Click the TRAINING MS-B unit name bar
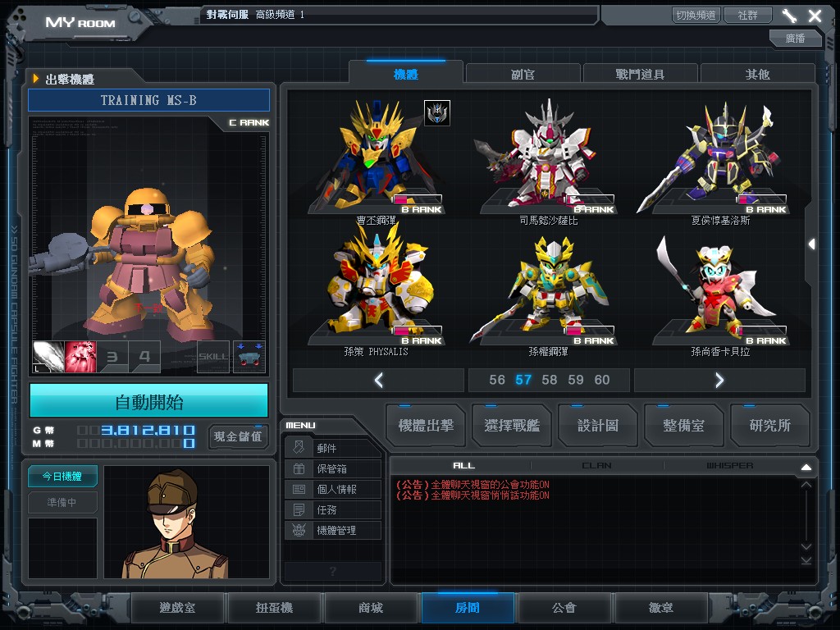 coord(149,100)
